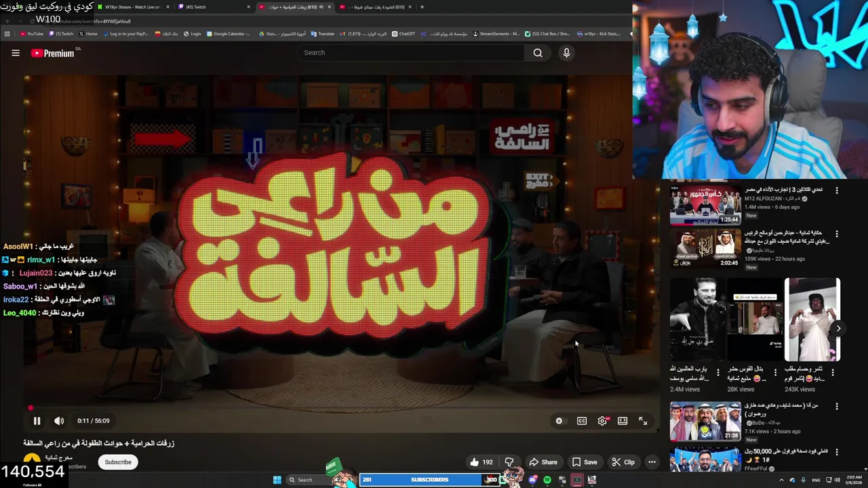This screenshot has width=868, height=488.
Task: Open the Login bookmark
Action: click(192, 34)
